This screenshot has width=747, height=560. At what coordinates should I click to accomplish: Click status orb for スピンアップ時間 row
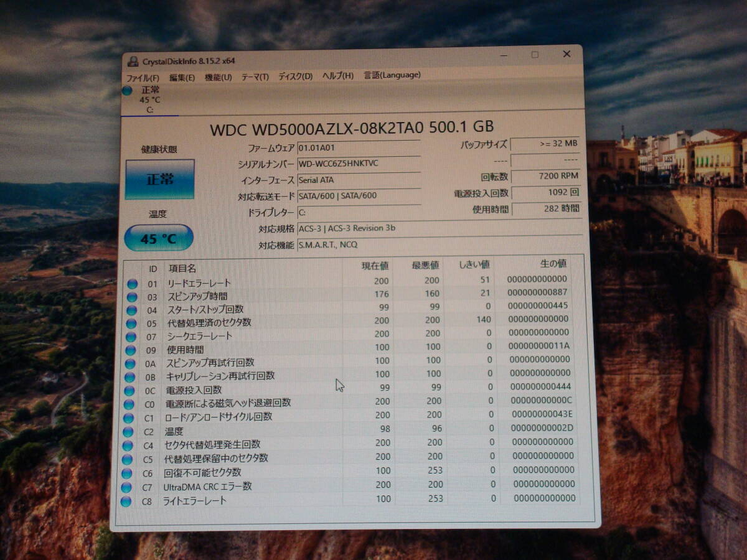(132, 297)
